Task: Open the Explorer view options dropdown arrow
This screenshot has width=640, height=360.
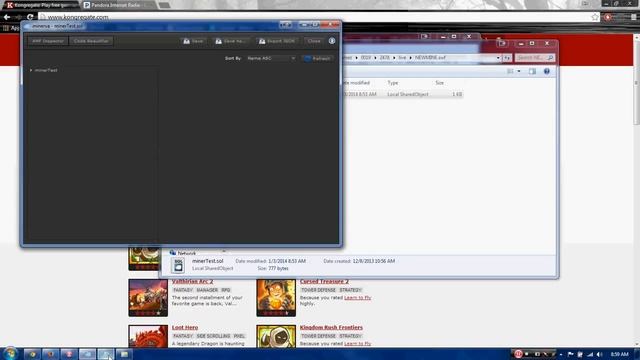Action: pyautogui.click(x=519, y=71)
